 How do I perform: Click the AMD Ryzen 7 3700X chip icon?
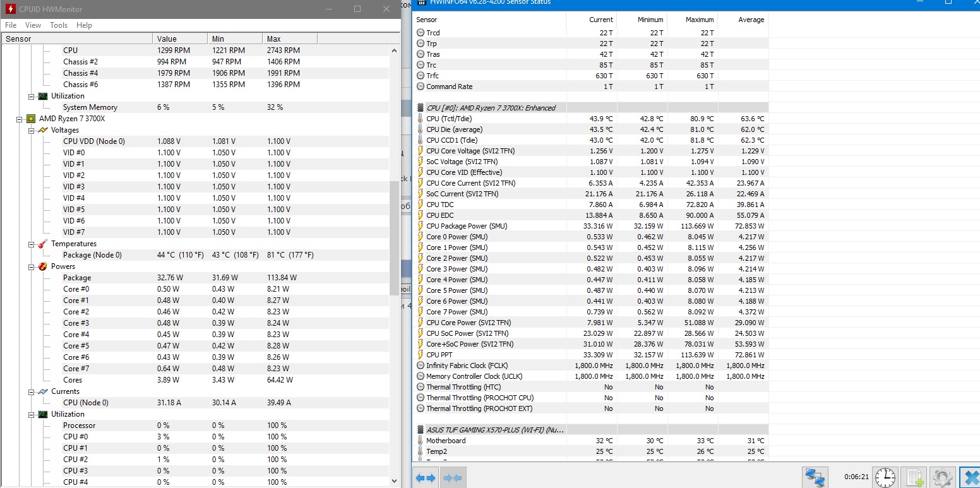pyautogui.click(x=30, y=119)
